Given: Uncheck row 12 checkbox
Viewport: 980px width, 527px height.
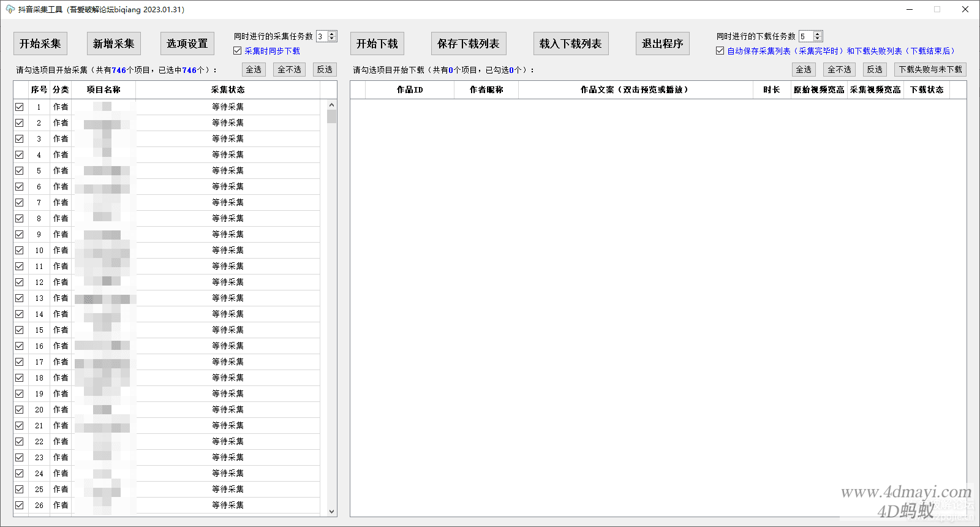Looking at the screenshot, I should [20, 282].
